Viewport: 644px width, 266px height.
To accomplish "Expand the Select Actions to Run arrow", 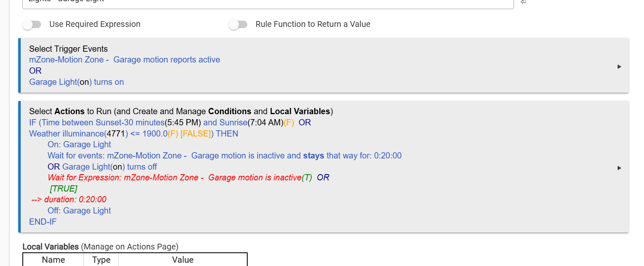I will [619, 168].
